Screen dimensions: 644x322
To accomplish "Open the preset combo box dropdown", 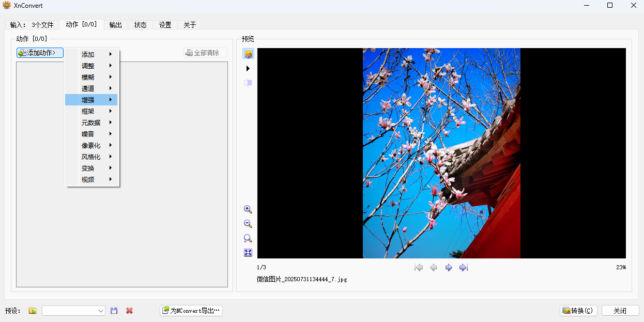I will click(100, 310).
